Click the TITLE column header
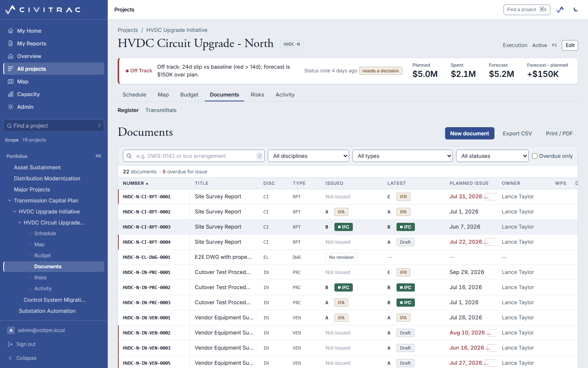 click(202, 183)
